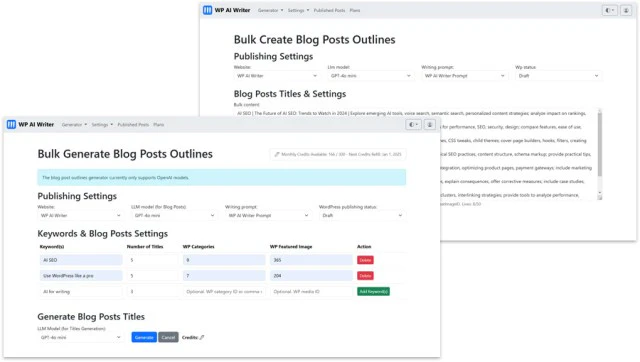Expand WordPress publishing status dropdown
The width and height of the screenshot is (640, 362).
click(x=362, y=215)
